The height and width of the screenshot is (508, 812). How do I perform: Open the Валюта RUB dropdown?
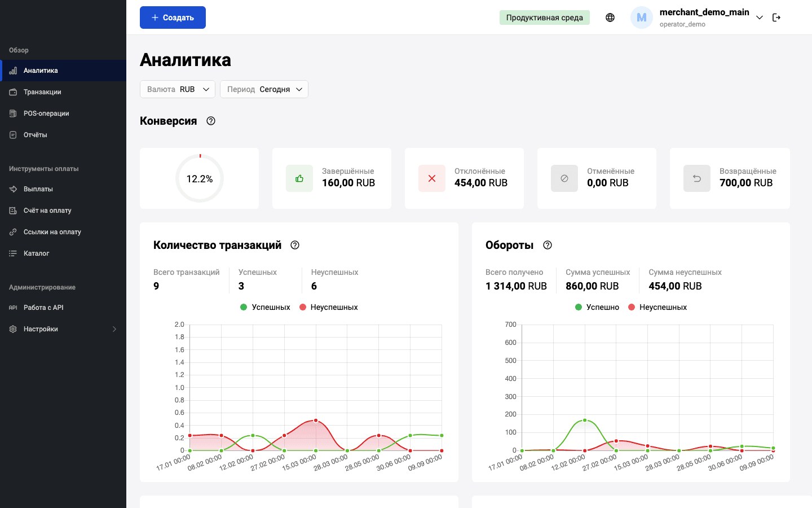point(178,89)
